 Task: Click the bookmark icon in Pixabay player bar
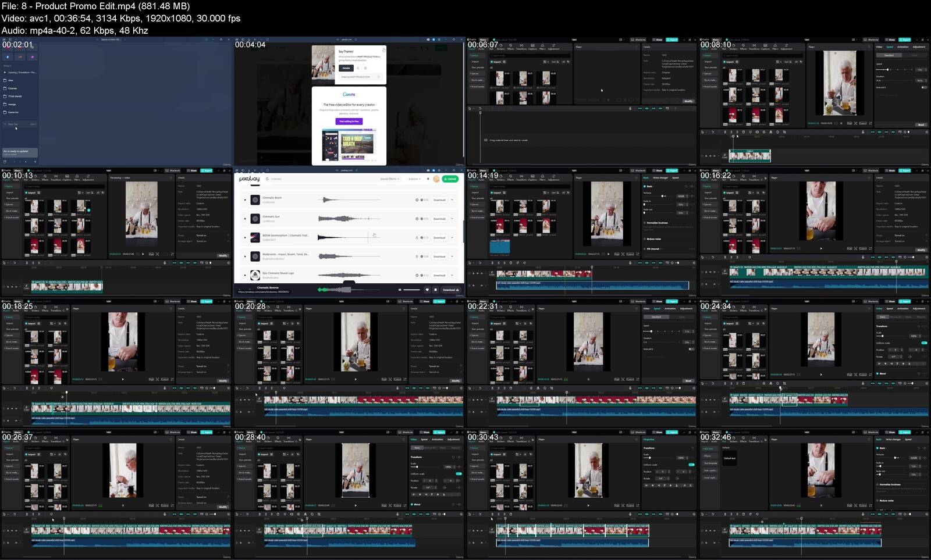click(435, 290)
